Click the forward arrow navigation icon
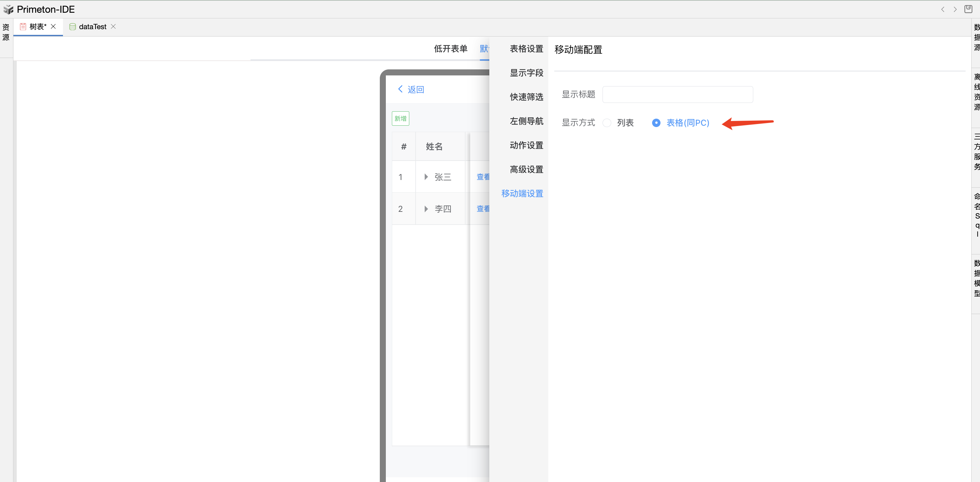 (955, 9)
